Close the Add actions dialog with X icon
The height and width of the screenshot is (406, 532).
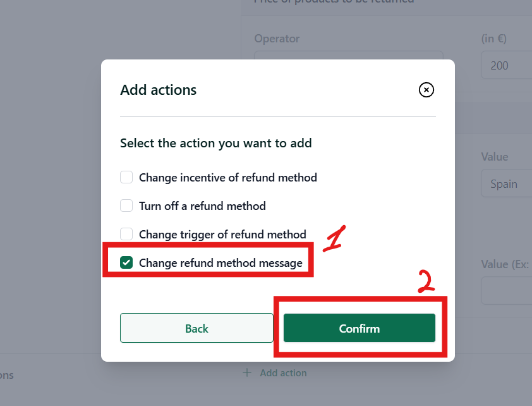(426, 90)
